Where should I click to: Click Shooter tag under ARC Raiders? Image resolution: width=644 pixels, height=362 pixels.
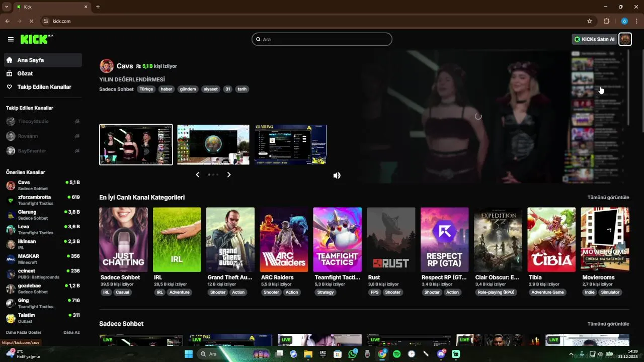(x=271, y=292)
